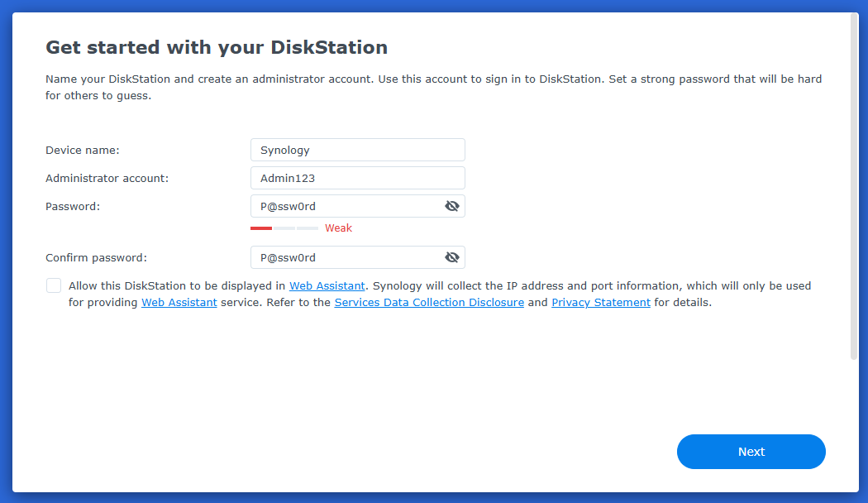
Task: Open Services Data Collection Disclosure link
Action: [429, 303]
